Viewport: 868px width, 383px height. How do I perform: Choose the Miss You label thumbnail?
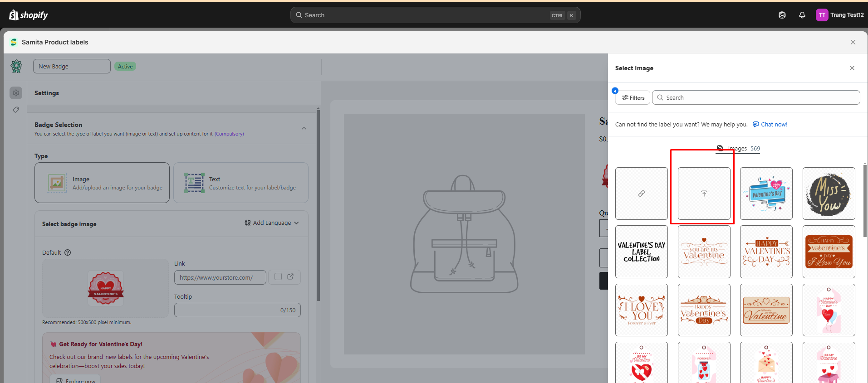click(x=829, y=194)
